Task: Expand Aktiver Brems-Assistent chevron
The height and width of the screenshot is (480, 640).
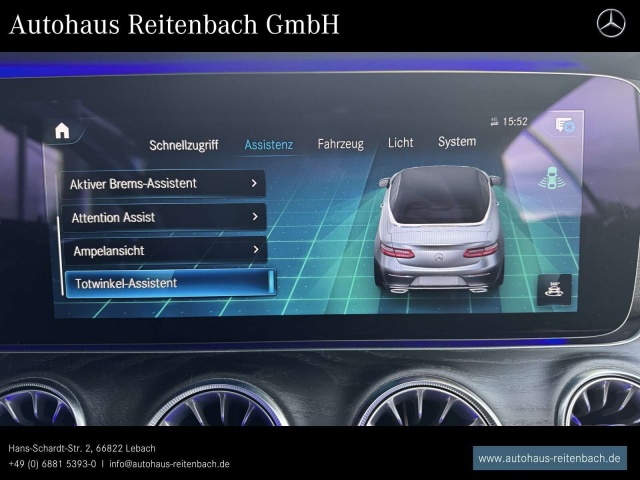Action: pos(255,183)
